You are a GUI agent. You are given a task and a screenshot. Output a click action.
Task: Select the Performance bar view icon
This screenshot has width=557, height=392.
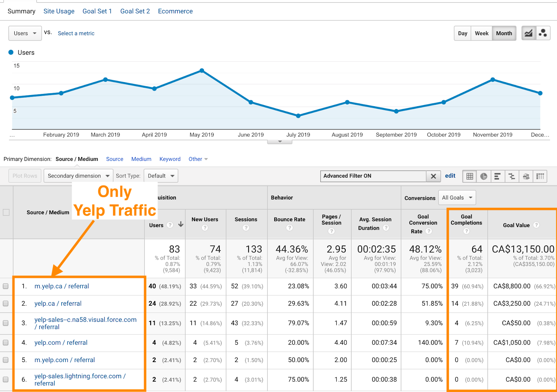[498, 176]
